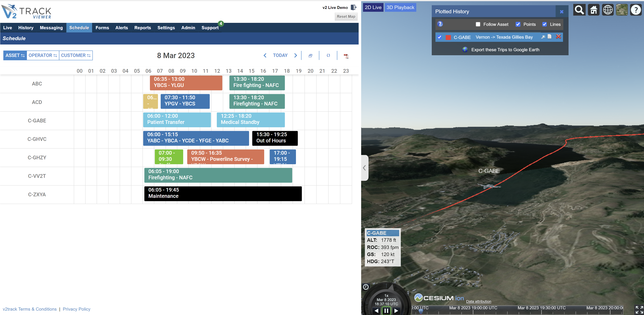The image size is (644, 315).
Task: Uncheck the Points checkbox
Action: [518, 24]
